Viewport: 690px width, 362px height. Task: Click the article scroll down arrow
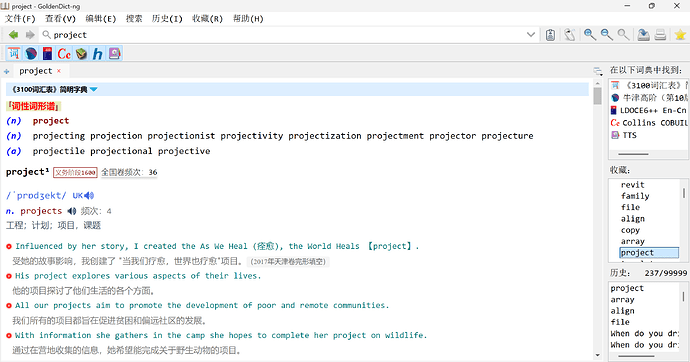[597, 355]
